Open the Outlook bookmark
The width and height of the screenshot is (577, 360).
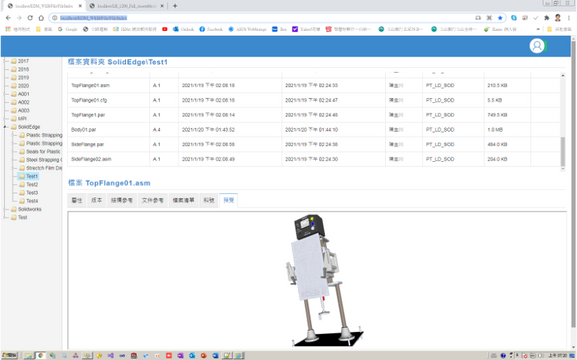pyautogui.click(x=183, y=29)
